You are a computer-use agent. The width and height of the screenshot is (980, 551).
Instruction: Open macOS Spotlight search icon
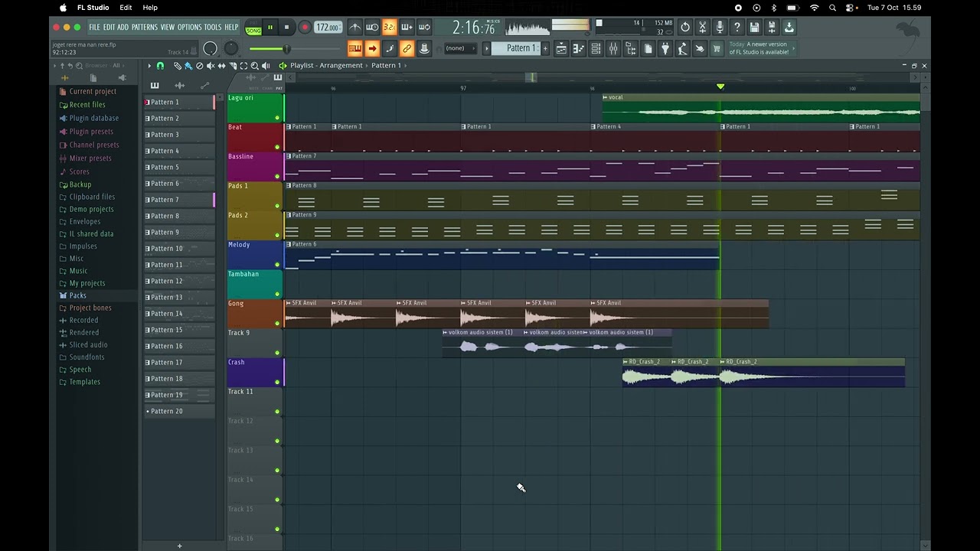click(x=832, y=8)
